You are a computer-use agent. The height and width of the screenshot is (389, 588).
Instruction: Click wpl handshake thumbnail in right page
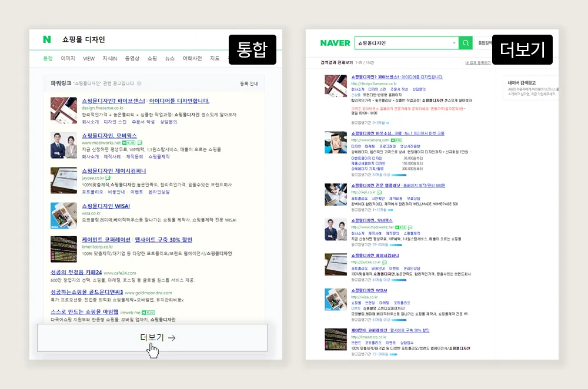(336, 195)
